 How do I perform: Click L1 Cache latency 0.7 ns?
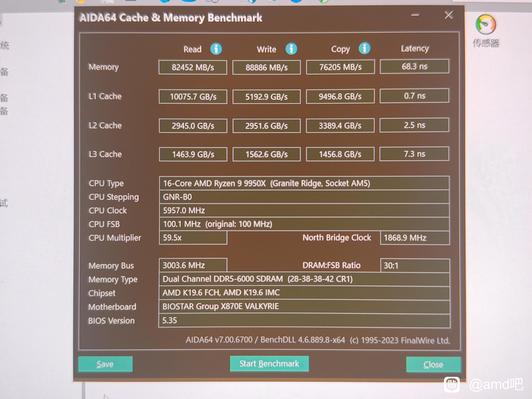click(414, 96)
